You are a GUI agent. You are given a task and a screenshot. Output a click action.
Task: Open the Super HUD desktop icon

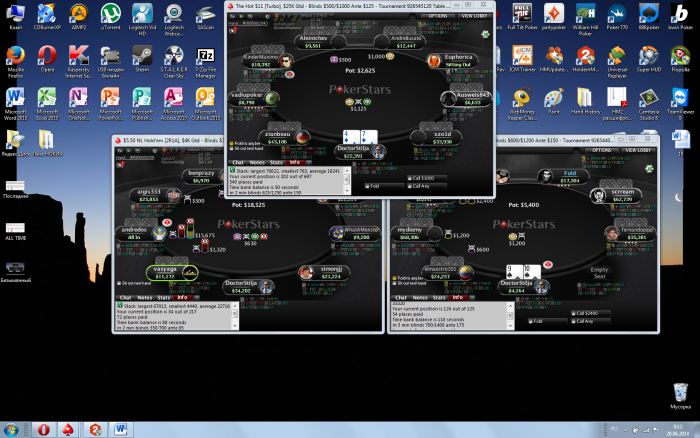point(649,57)
